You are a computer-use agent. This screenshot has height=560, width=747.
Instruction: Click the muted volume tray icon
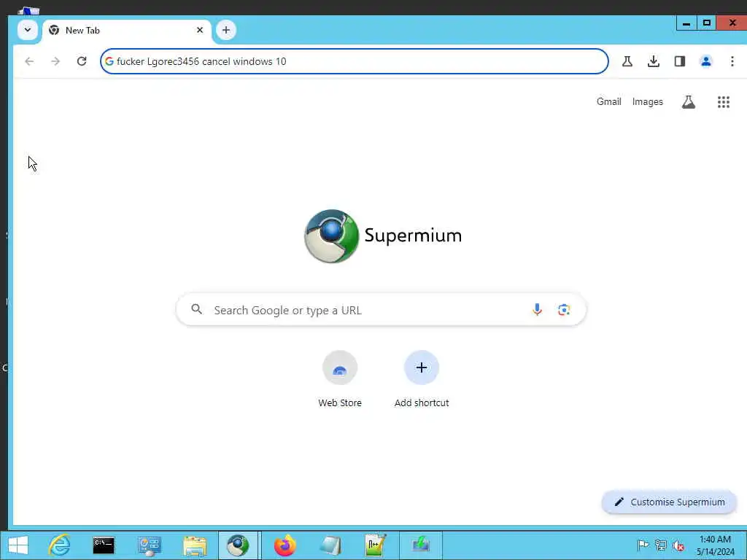tap(678, 545)
